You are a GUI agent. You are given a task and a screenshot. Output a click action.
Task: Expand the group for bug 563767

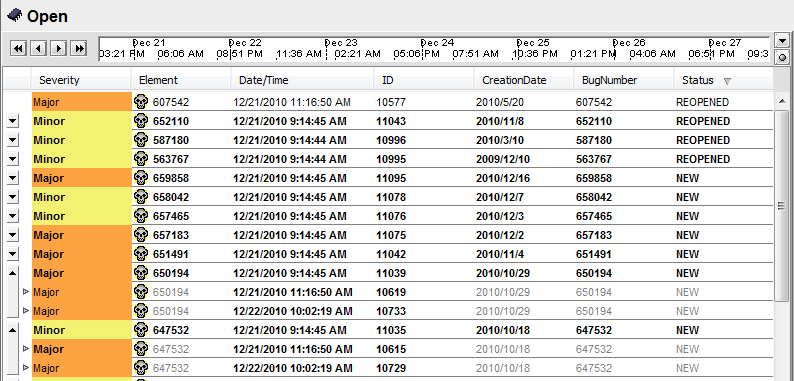[x=13, y=159]
